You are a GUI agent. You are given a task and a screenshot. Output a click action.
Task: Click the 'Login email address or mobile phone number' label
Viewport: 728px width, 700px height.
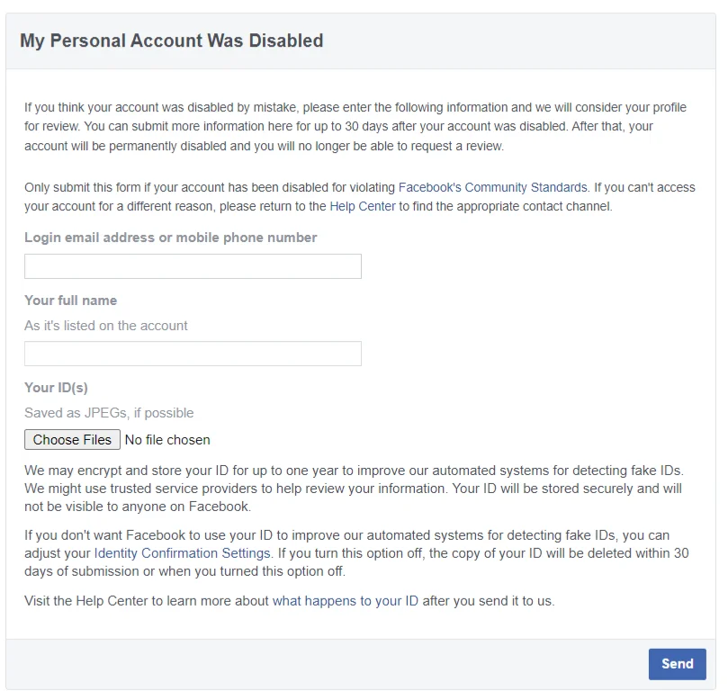(x=171, y=238)
